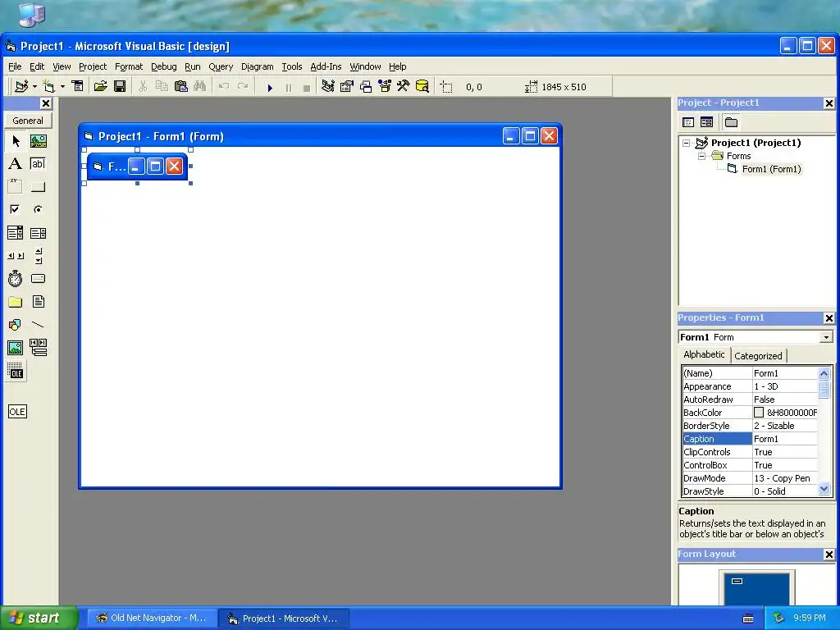The image size is (840, 630).
Task: Click the Find binoculars icon
Action: tap(200, 86)
